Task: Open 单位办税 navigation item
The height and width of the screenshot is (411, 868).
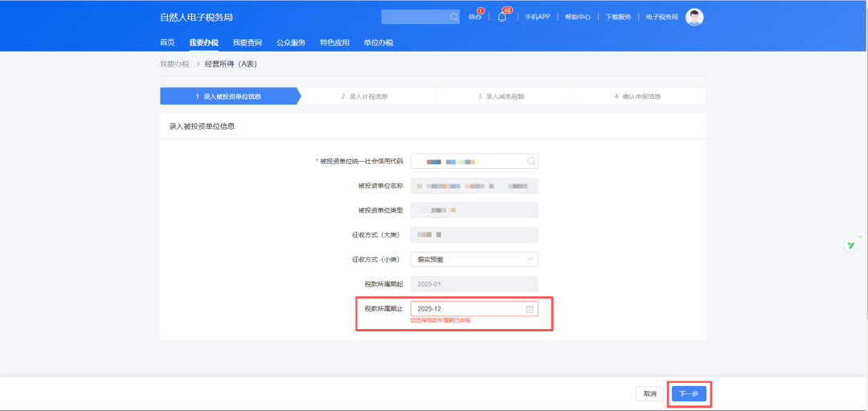Action: click(x=378, y=43)
